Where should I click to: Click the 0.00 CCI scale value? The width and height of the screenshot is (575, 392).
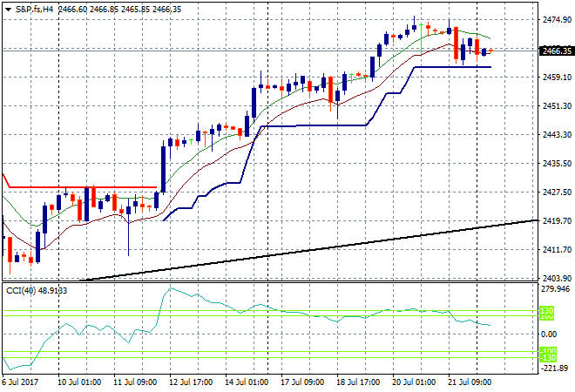(x=549, y=334)
